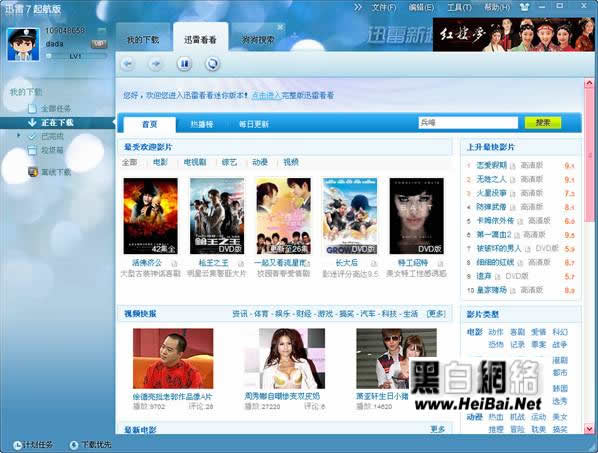Filter popular films by 电影

[160, 162]
